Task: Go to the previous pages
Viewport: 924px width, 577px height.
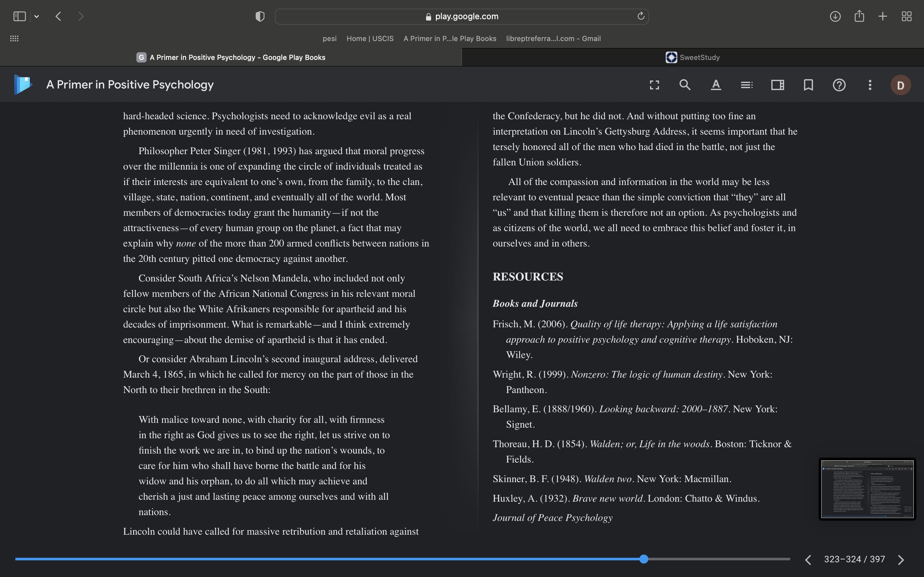Action: click(x=808, y=560)
